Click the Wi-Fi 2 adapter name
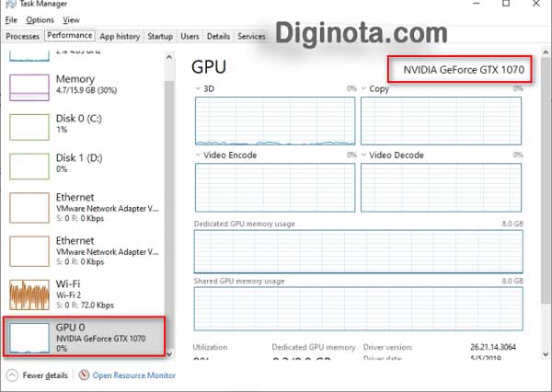Screen dimensions: 552x392 69,294
